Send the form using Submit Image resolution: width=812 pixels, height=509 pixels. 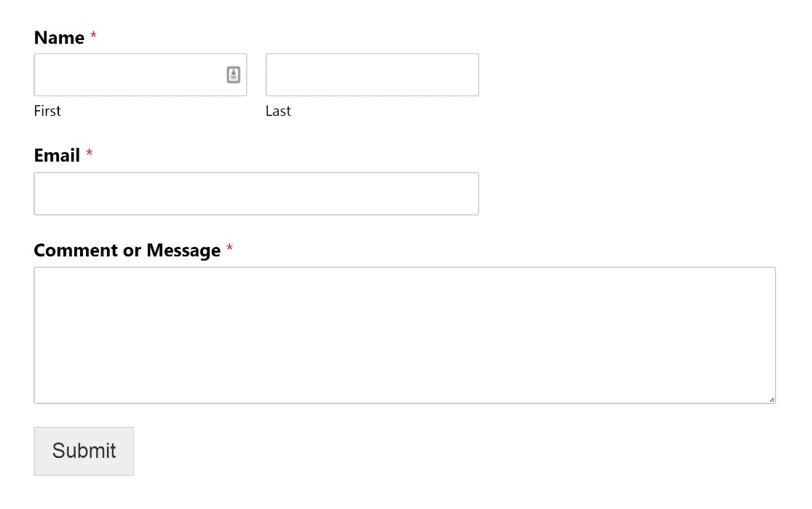[x=84, y=451]
